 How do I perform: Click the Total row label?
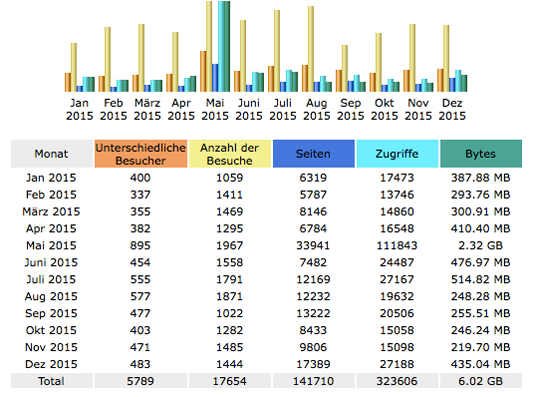[52, 381]
